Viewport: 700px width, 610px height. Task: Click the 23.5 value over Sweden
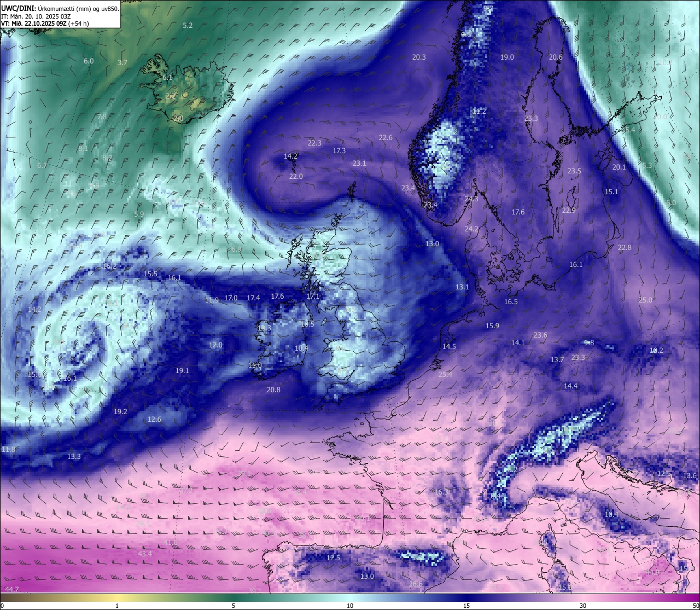click(x=574, y=171)
